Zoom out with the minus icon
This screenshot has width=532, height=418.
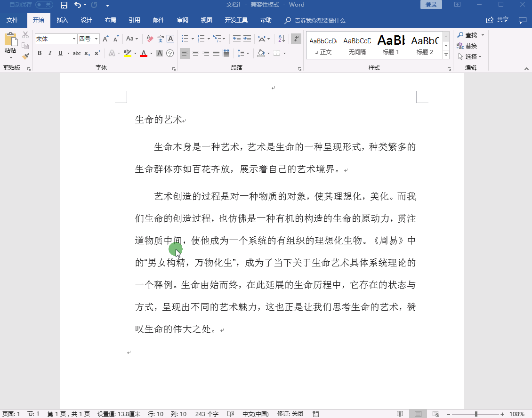click(x=449, y=414)
